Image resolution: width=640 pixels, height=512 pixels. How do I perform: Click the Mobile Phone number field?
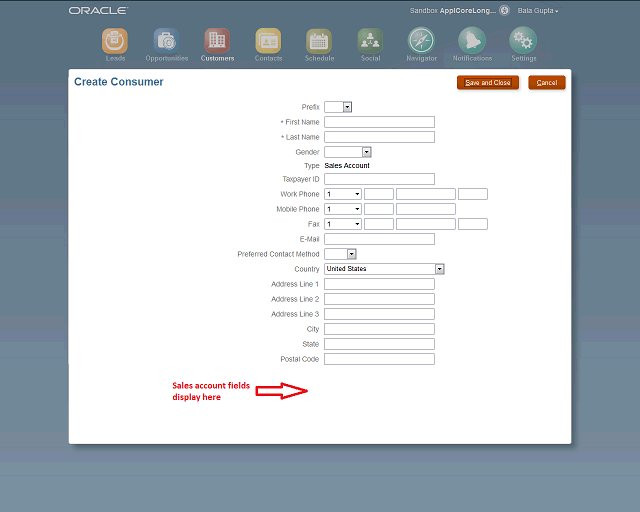click(426, 209)
